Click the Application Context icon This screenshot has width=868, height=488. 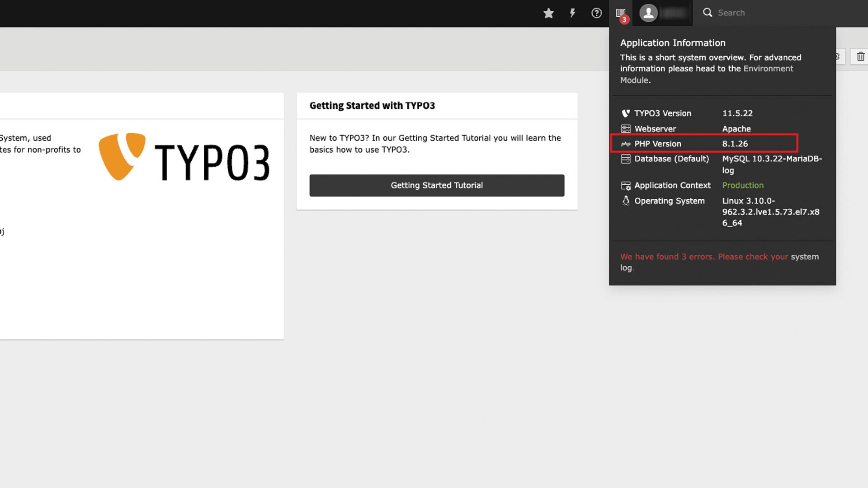(x=626, y=185)
